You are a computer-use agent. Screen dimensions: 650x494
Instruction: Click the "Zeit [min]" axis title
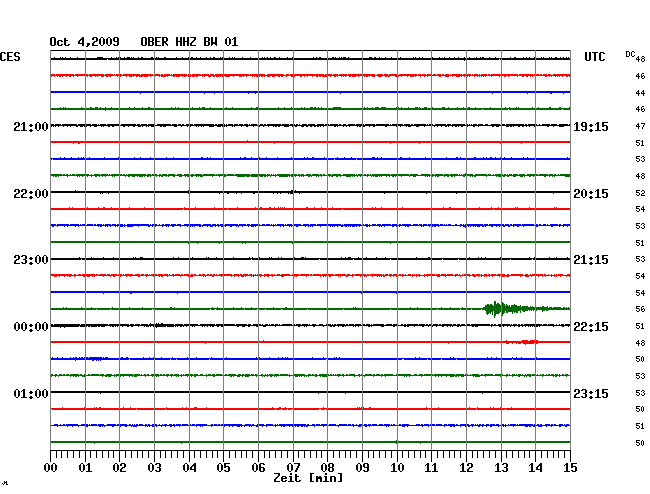coord(308,478)
